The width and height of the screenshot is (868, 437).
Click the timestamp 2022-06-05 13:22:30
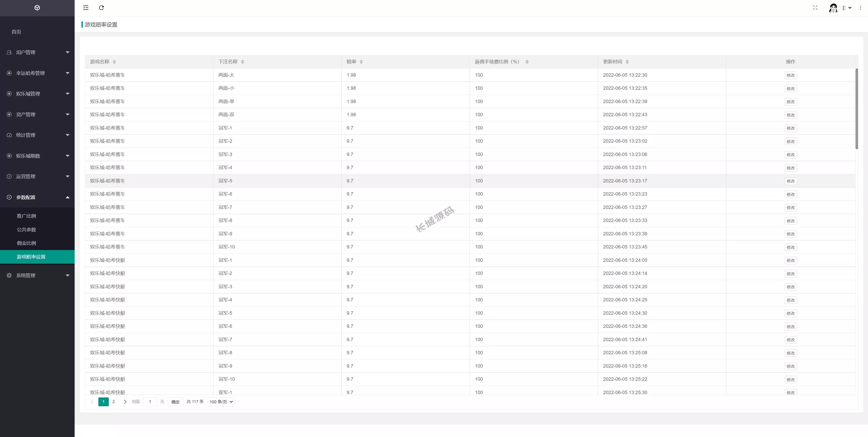click(625, 75)
